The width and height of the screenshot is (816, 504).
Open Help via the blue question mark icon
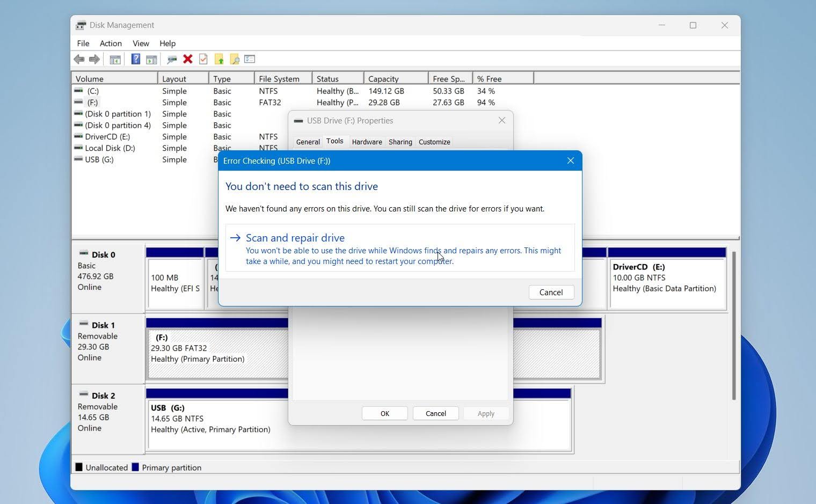coord(136,59)
